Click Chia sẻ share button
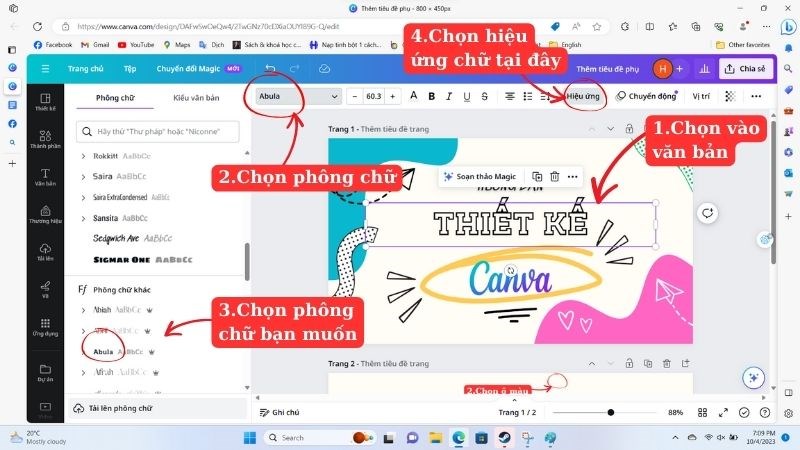This screenshot has height=450, width=800. (x=745, y=68)
